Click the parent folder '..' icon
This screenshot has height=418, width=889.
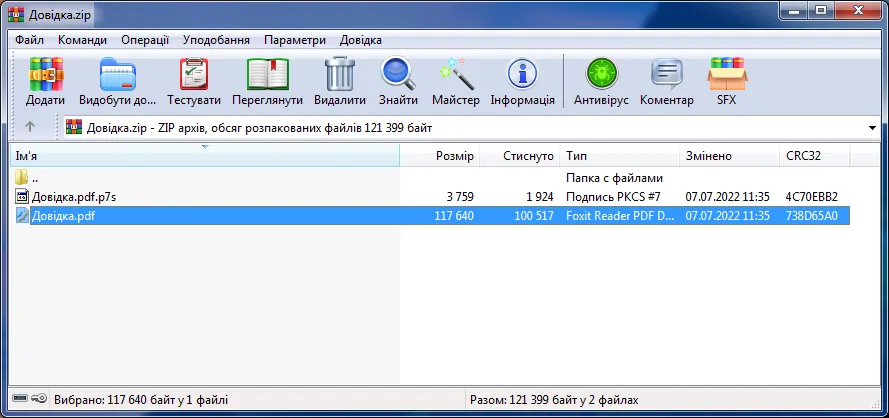[22, 178]
